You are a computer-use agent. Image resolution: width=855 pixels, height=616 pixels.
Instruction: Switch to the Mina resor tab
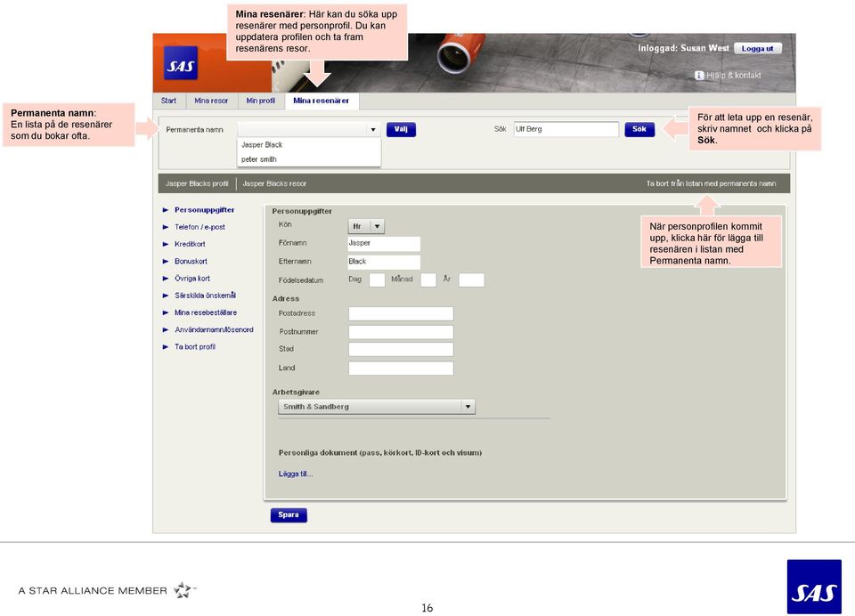point(211,101)
